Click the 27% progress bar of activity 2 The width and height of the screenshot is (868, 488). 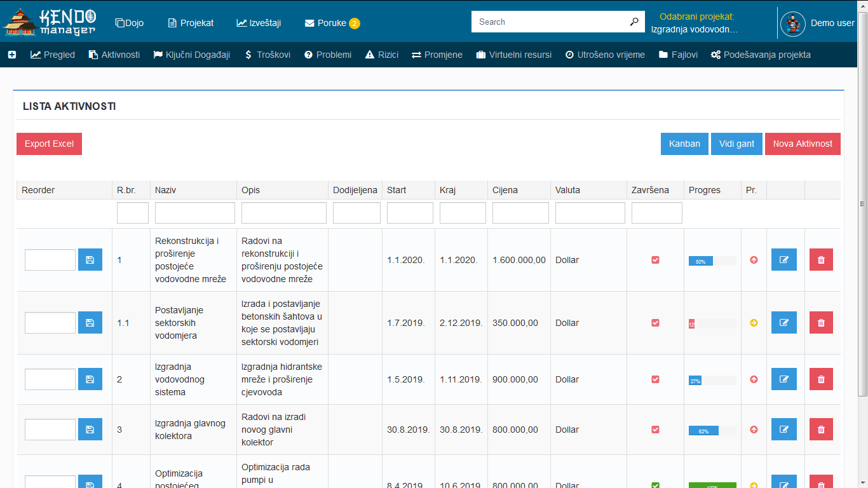[712, 380]
